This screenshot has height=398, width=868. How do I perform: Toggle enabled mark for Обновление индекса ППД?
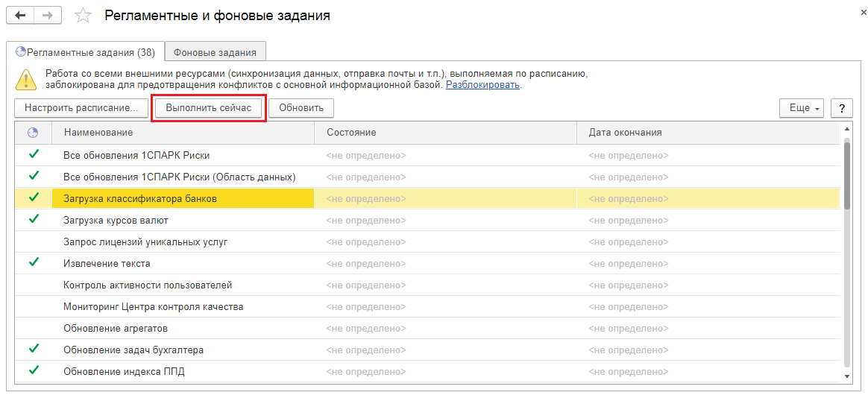[34, 370]
